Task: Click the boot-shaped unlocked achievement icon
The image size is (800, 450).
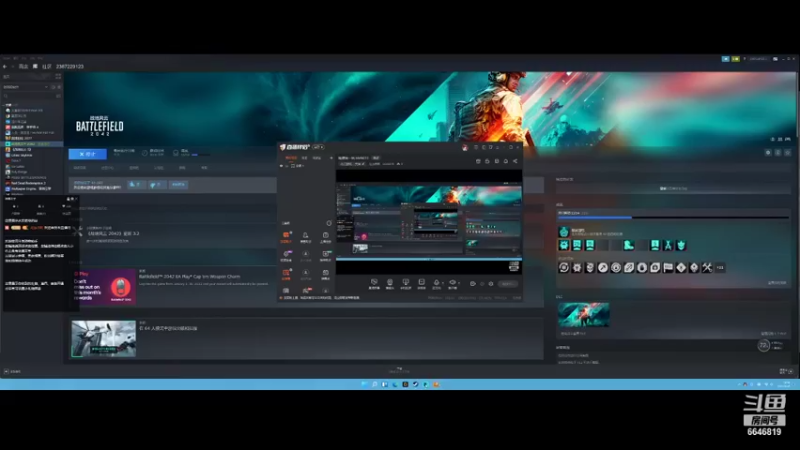Action: tap(629, 245)
